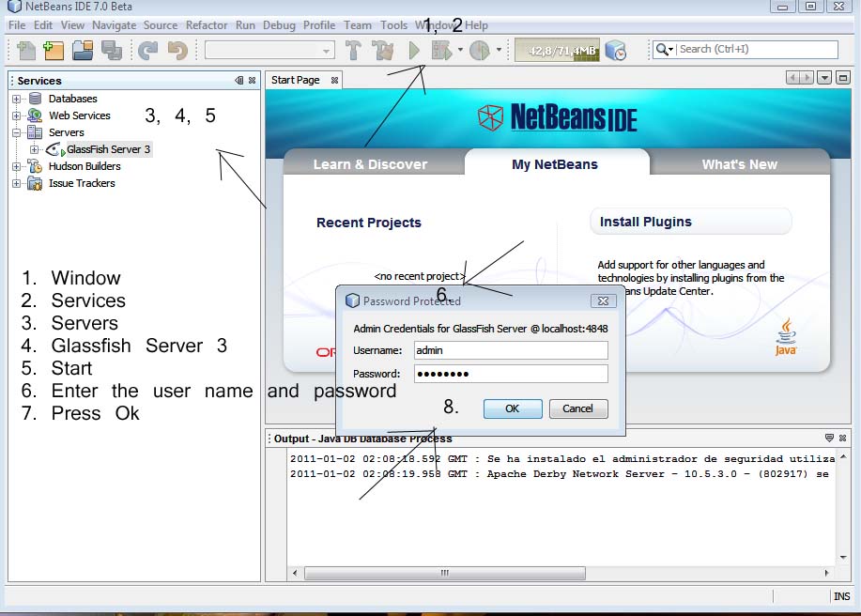Open the Profile Main Project dropdown arrow
Screen dimensions: 861x616
pos(499,50)
